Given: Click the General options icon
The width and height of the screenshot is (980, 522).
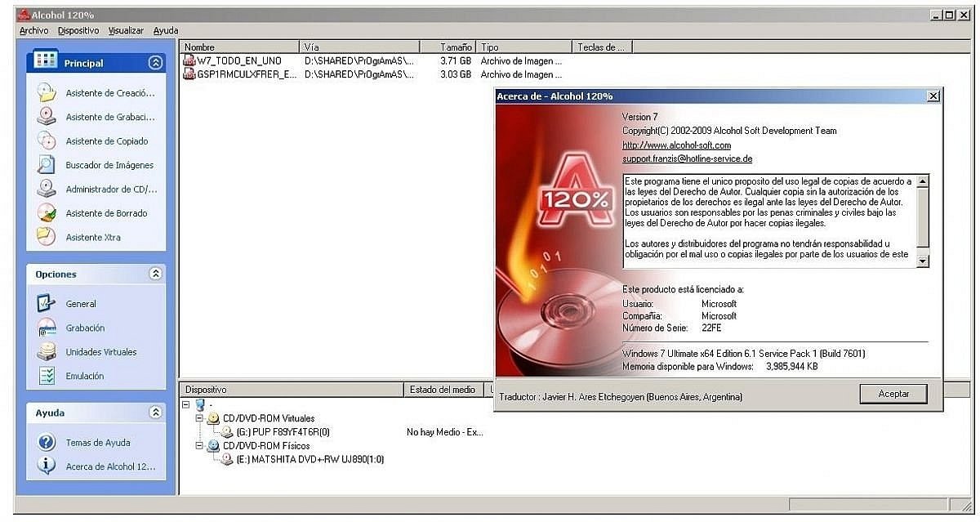Looking at the screenshot, I should 46,304.
